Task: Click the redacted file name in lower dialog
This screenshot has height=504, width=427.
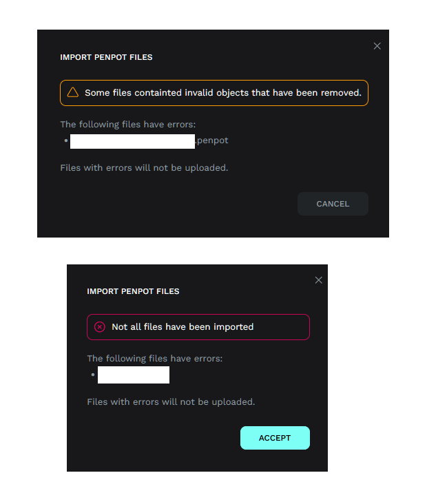Action: coord(133,375)
